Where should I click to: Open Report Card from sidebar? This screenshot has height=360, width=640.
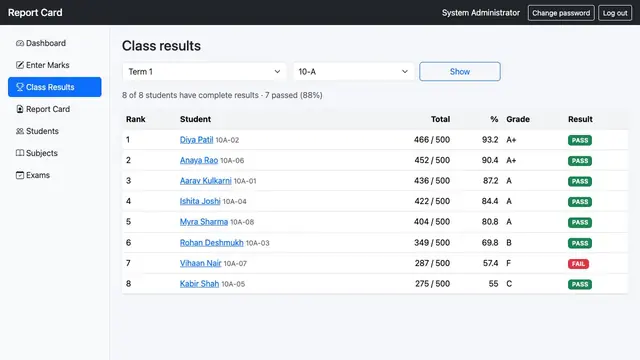[x=55, y=109]
